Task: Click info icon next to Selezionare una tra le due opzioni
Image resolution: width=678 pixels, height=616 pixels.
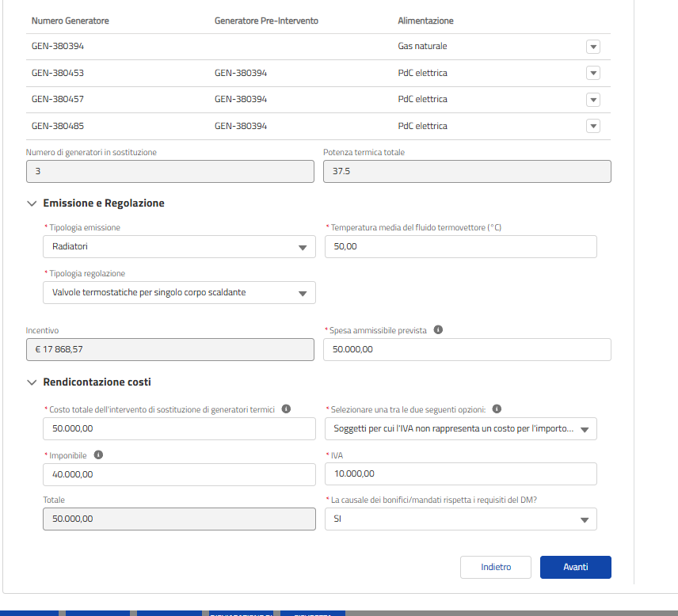Action: 497,409
